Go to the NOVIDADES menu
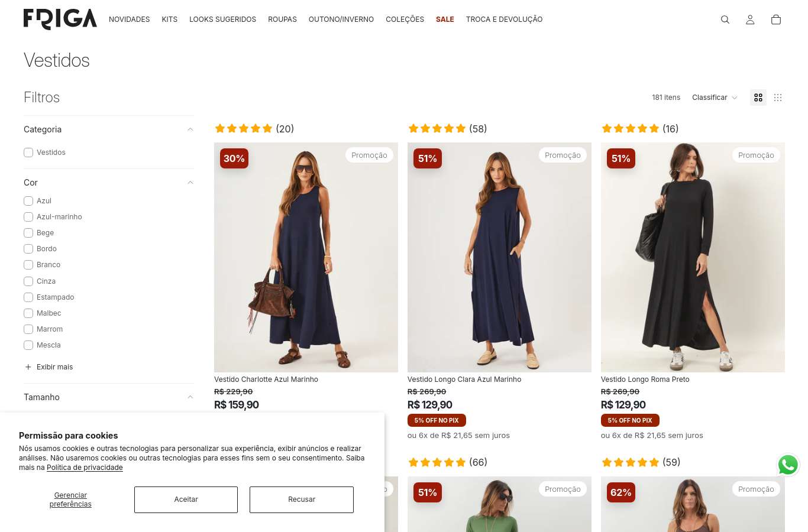 pyautogui.click(x=129, y=20)
